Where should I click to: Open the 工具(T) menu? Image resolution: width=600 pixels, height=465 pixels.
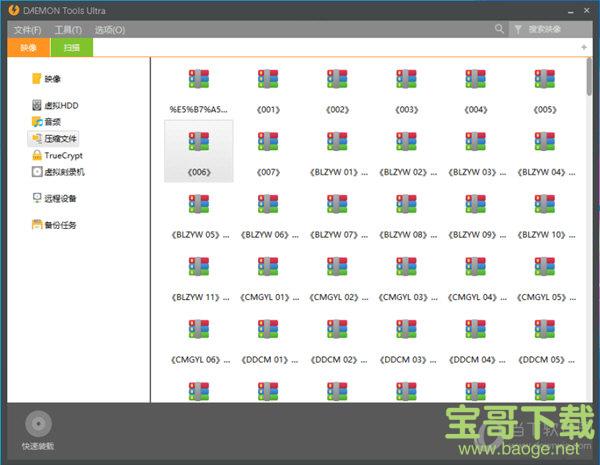click(68, 30)
